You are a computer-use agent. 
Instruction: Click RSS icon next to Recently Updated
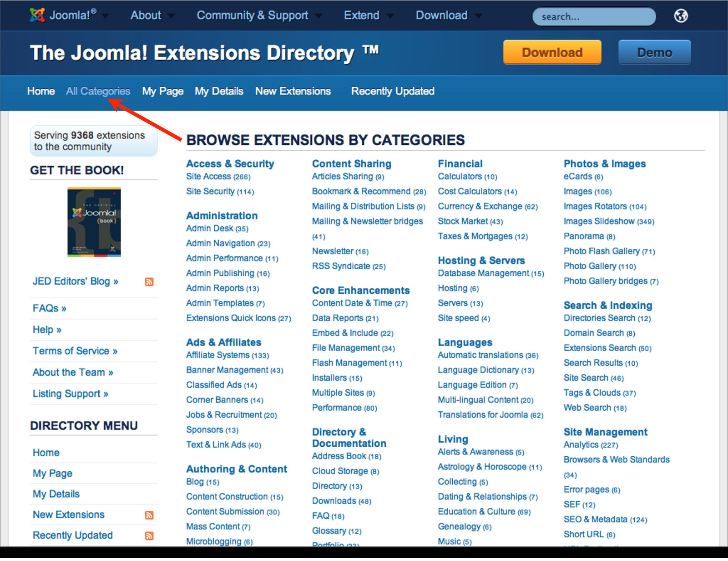coord(149,536)
